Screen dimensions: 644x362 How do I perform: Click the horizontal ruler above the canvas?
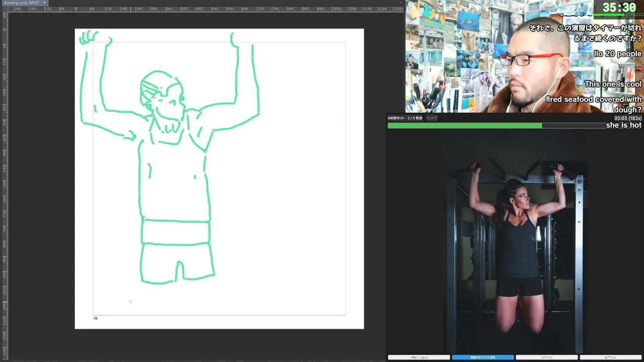click(206, 9)
